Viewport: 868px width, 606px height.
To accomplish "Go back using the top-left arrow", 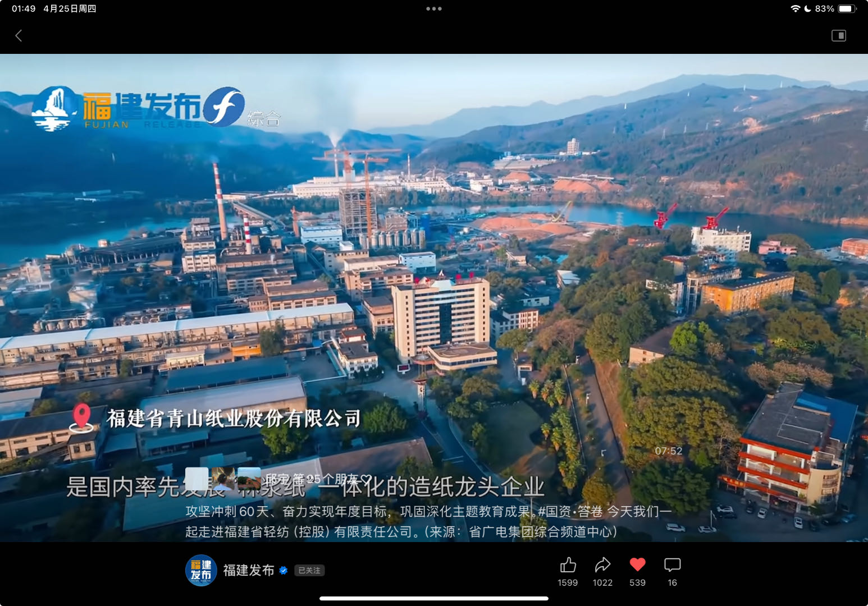I will [x=19, y=36].
